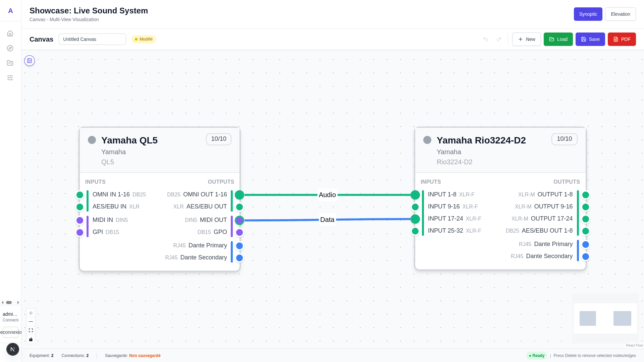The width and height of the screenshot is (644, 362).
Task: Click the Audio connection label
Action: click(327, 195)
